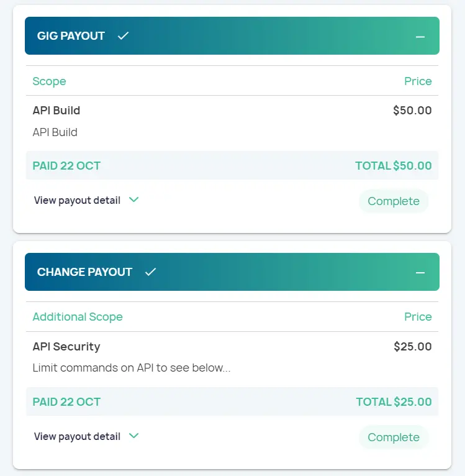Click the TOTAL $25.00 amount

point(394,402)
